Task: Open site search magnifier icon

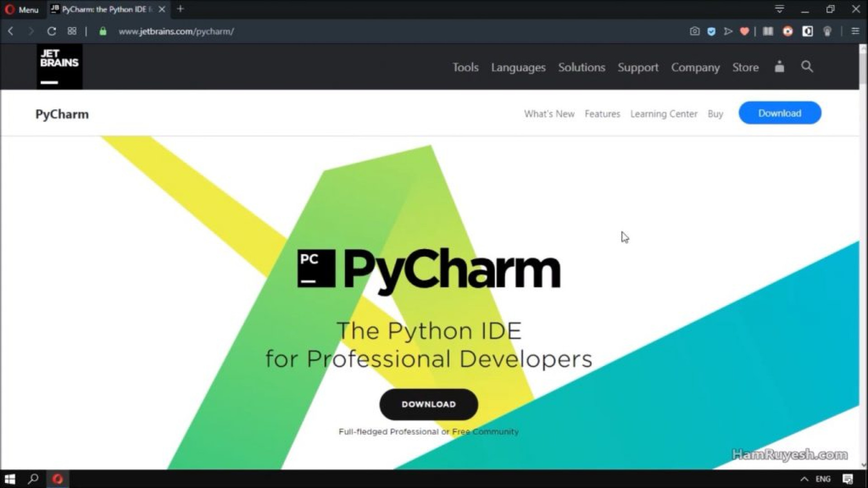Action: (807, 67)
